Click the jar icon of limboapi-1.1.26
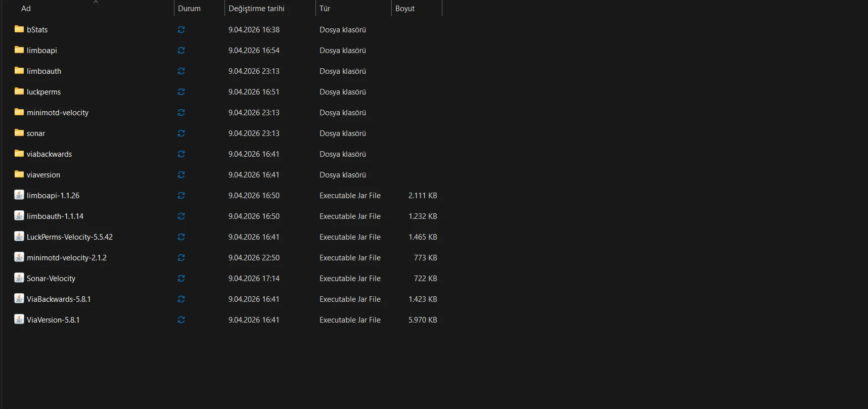Viewport: 868px width, 409px height. point(19,195)
